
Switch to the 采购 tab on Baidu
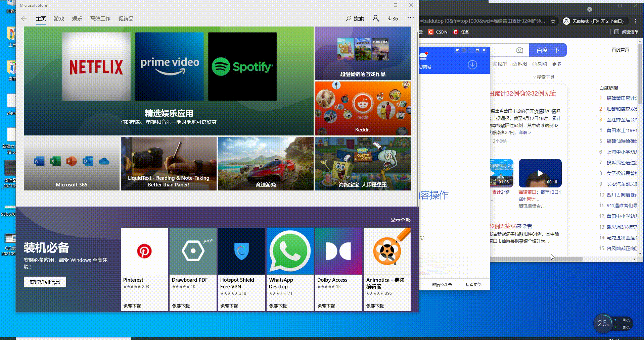click(x=540, y=64)
